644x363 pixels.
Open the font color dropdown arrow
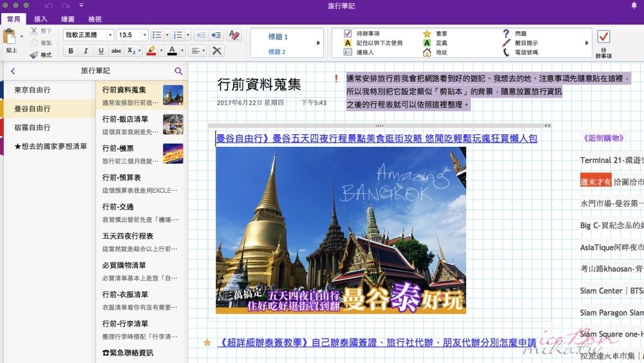click(x=182, y=50)
